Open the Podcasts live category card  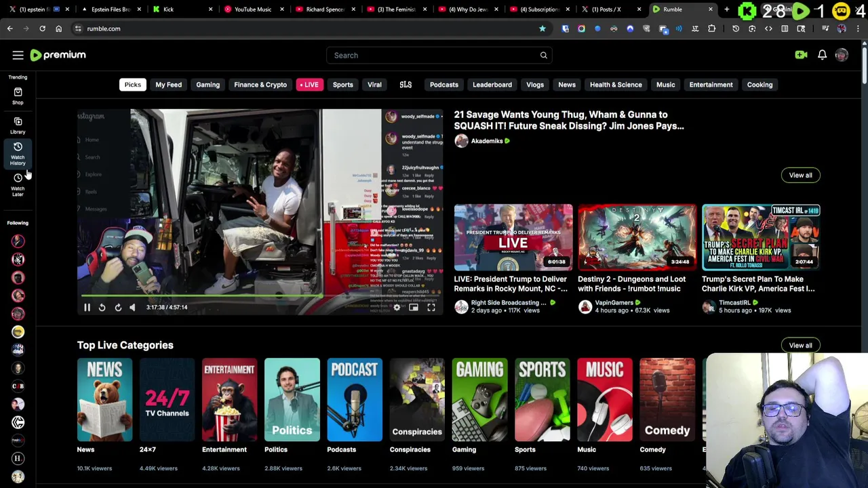pos(355,400)
